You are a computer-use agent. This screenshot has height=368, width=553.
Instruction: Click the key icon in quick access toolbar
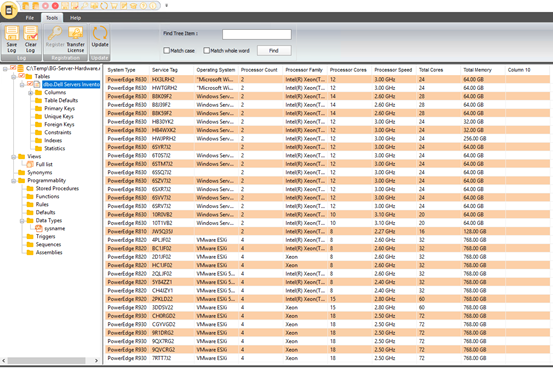[85, 6]
